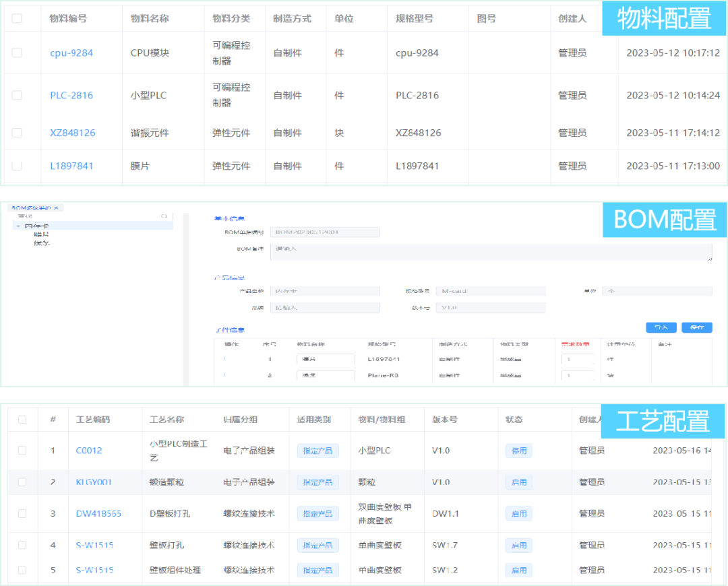Open material link PLC-2816
This screenshot has height=586, width=728.
(x=71, y=95)
